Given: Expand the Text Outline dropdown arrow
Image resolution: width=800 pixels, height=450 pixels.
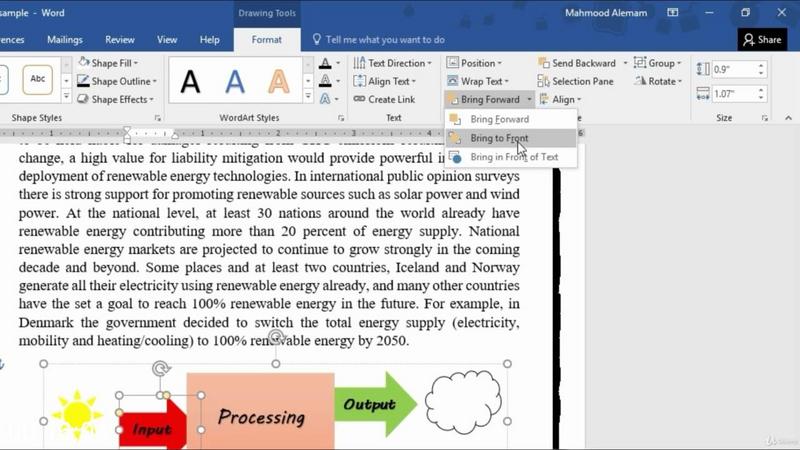Looking at the screenshot, I should [x=338, y=81].
